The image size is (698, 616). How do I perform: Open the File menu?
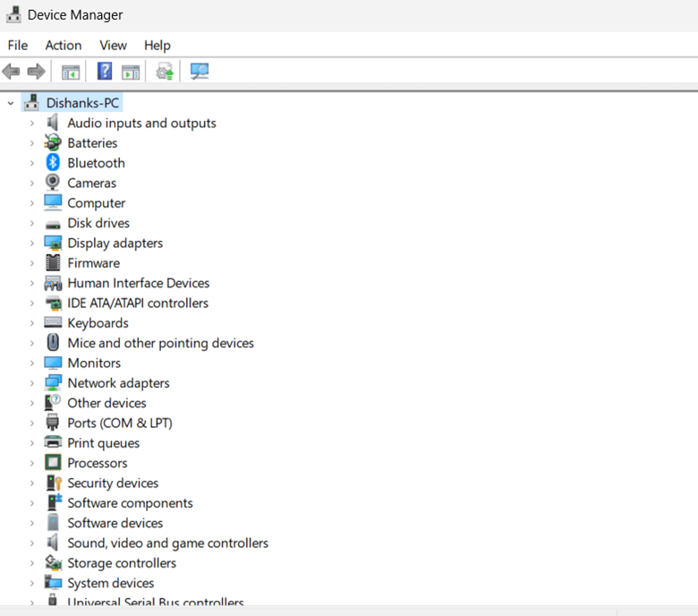pos(18,45)
